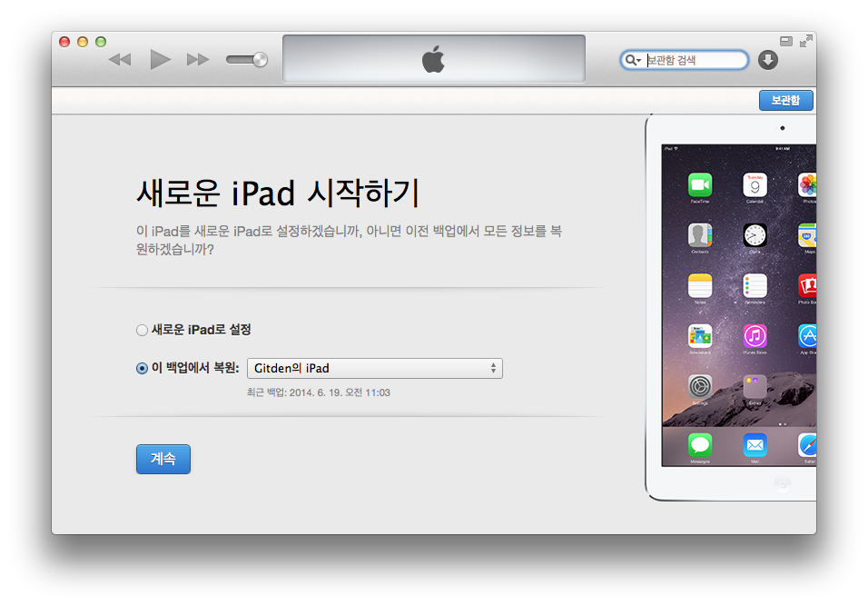This screenshot has width=868, height=606.
Task: Open the search magnifier options dropdown
Action: 633,60
